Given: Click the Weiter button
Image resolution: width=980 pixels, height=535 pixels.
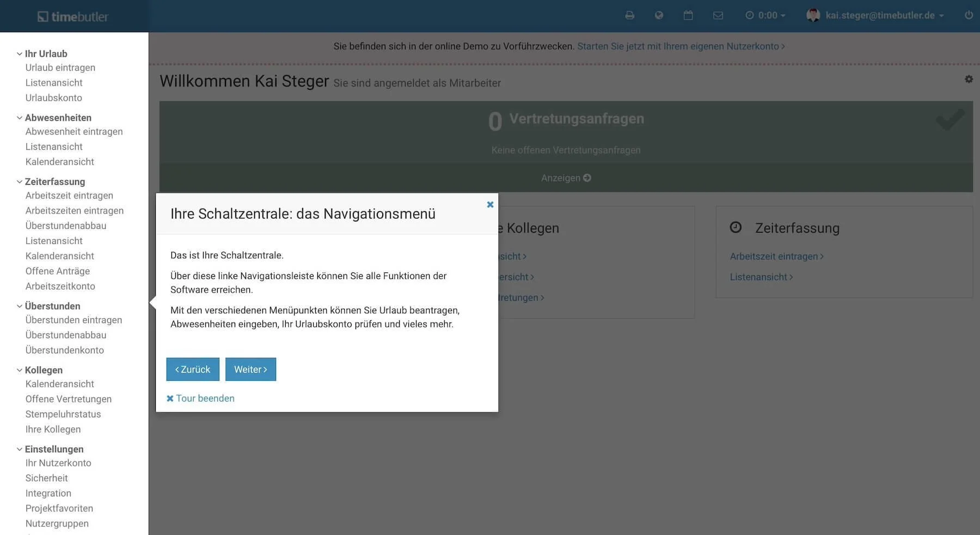Looking at the screenshot, I should 250,369.
